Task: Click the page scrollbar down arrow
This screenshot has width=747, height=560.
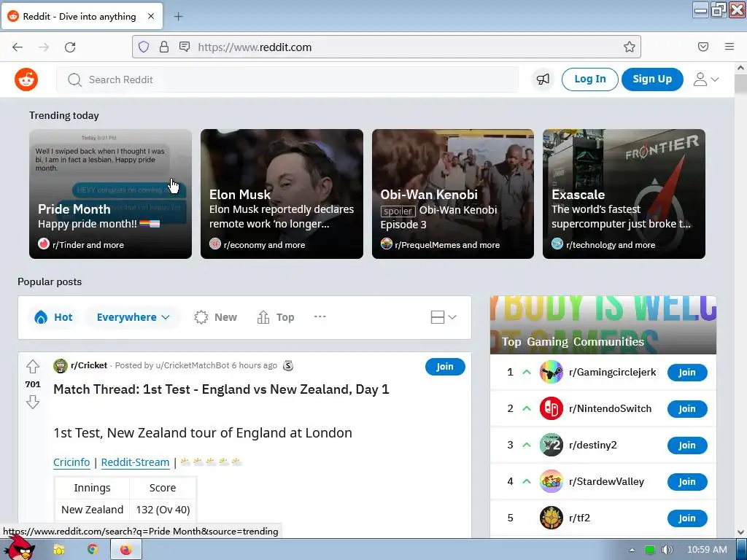Action: pos(740,532)
